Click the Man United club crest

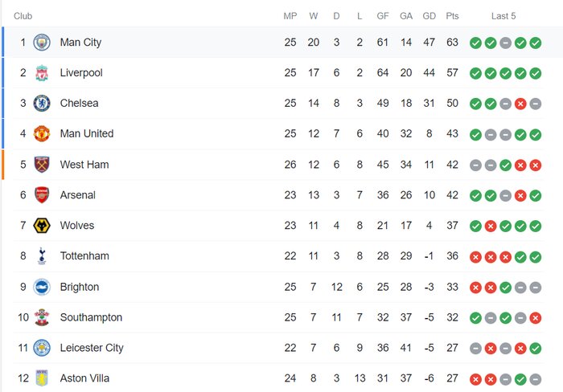click(x=42, y=134)
